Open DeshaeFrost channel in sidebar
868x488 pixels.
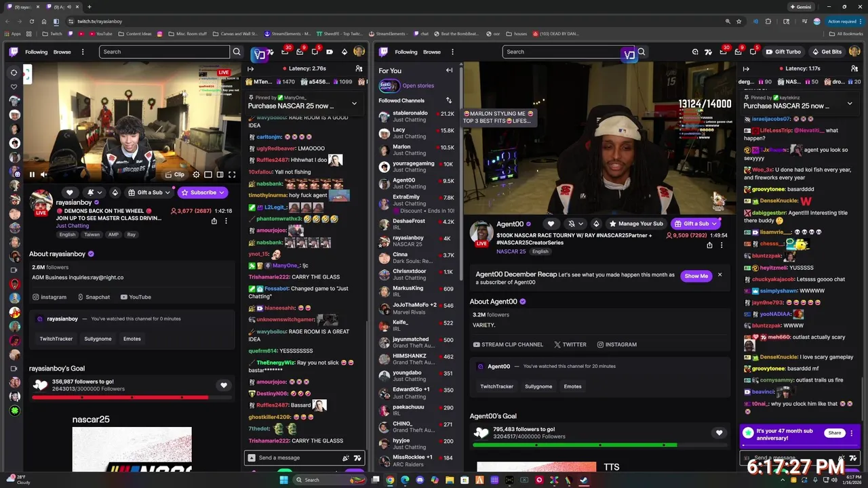point(416,224)
